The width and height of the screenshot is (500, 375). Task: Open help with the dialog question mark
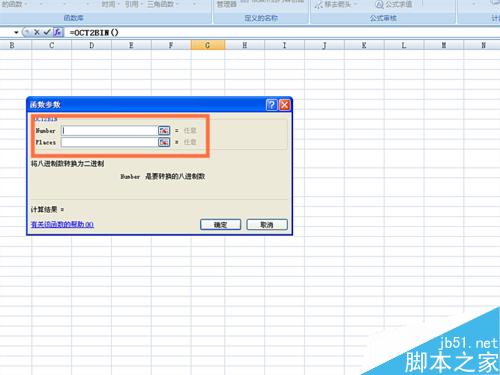271,105
